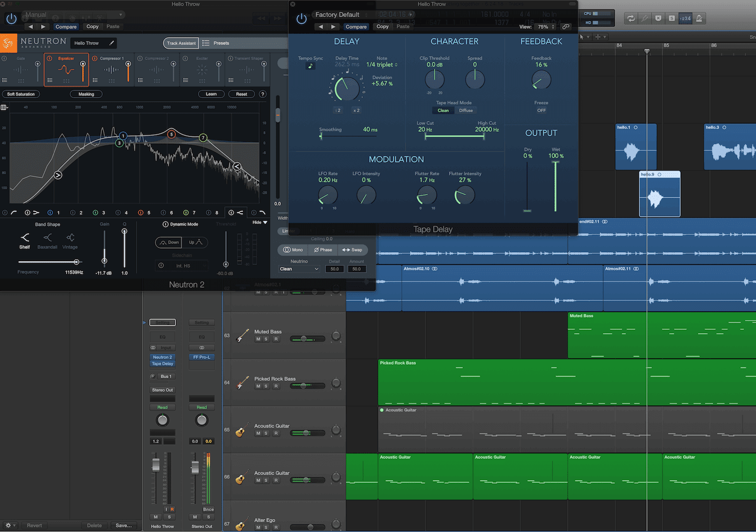
Task: Click the track 65 Acoustic Guitar icon
Action: click(241, 430)
